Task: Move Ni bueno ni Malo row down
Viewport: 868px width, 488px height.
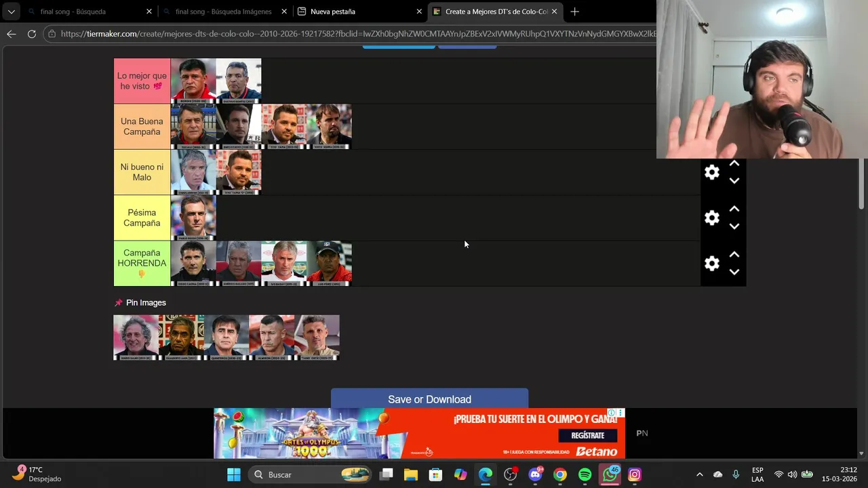Action: click(x=734, y=181)
